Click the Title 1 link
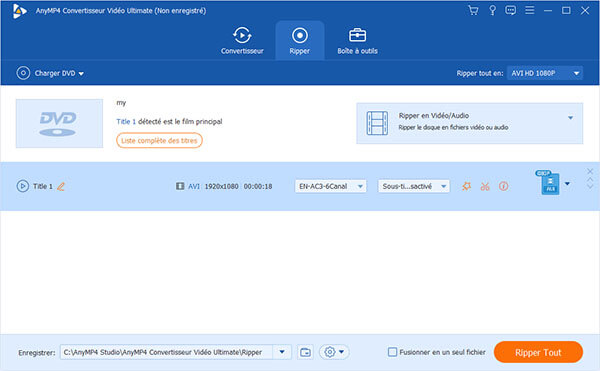This screenshot has width=600, height=371. (x=126, y=122)
